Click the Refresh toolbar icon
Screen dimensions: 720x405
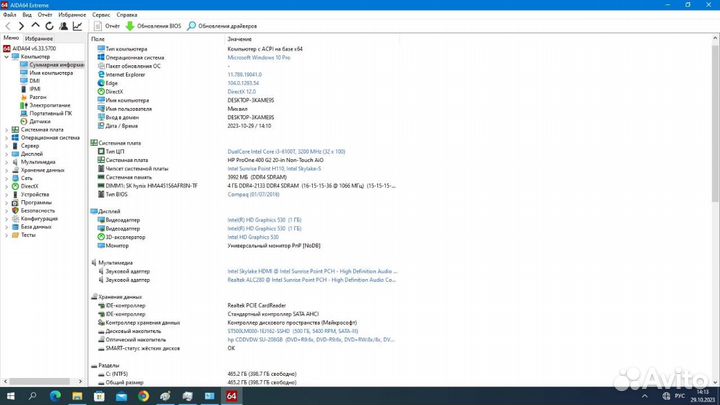[49, 26]
